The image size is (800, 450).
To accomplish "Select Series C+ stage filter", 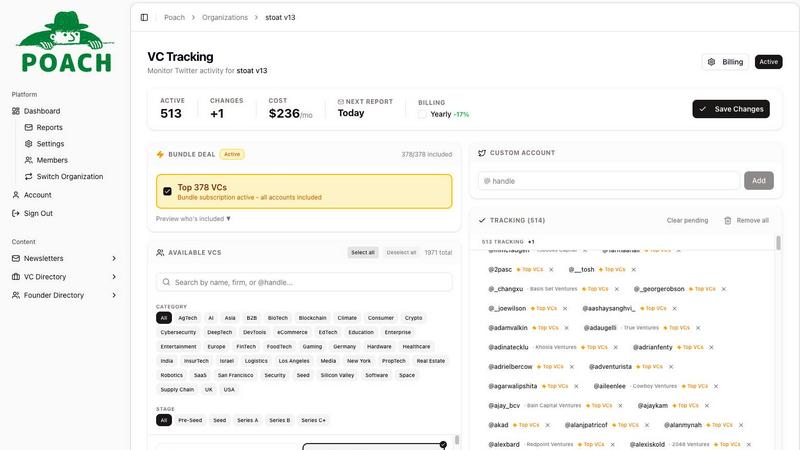I will (x=313, y=420).
